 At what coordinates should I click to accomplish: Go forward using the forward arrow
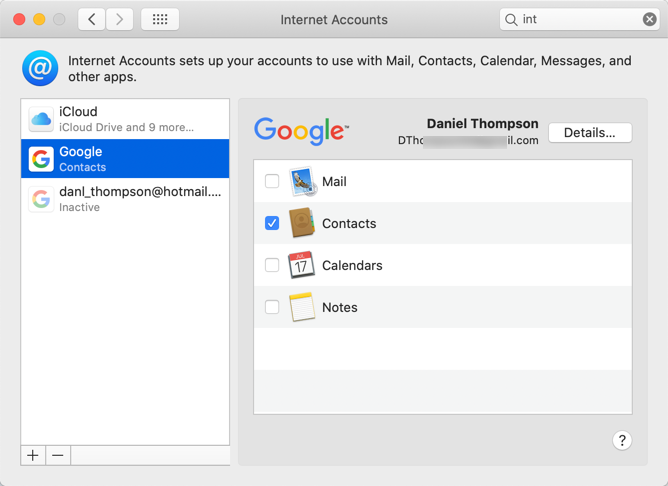pos(119,19)
